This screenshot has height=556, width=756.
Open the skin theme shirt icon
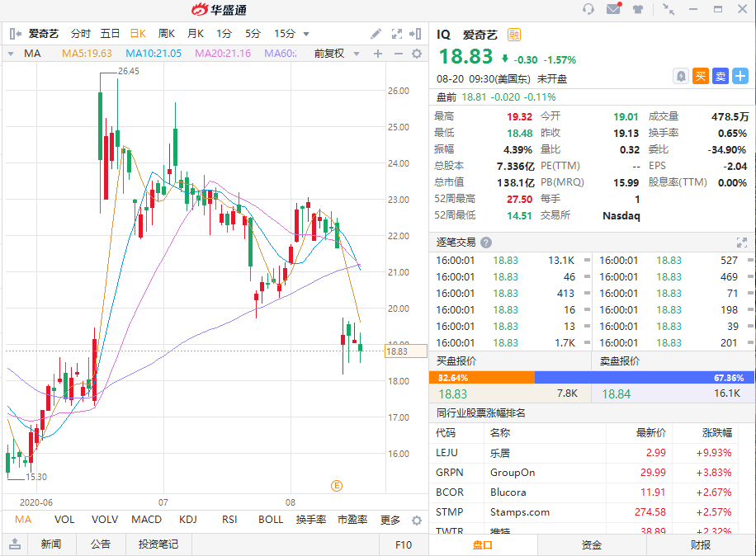(638, 9)
